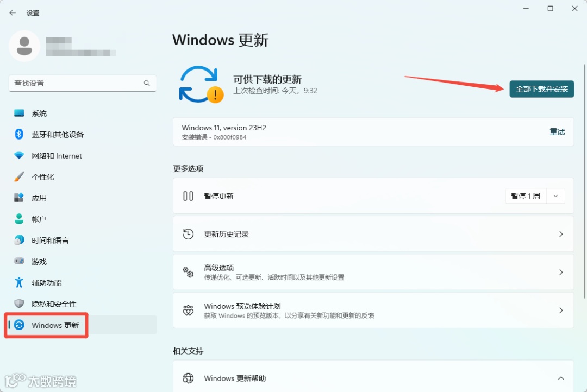The height and width of the screenshot is (392, 587).
Task: Click the shield 隐私和安全性 icon
Action: point(19,304)
